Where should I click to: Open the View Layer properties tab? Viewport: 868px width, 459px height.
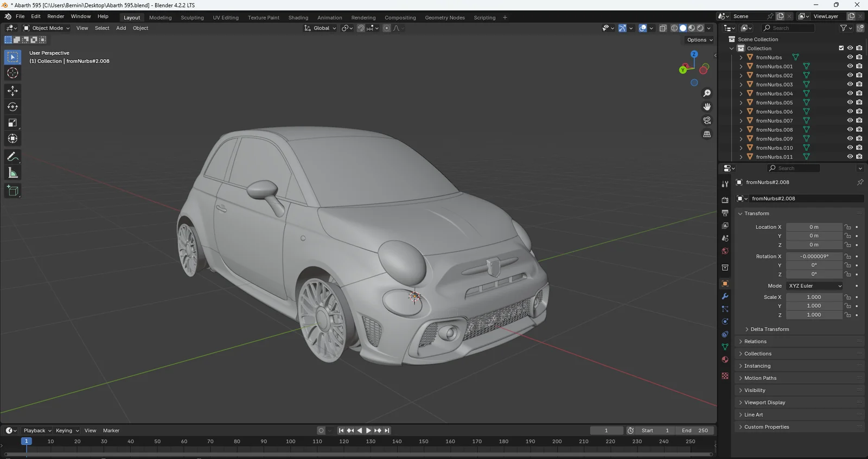coord(725,225)
